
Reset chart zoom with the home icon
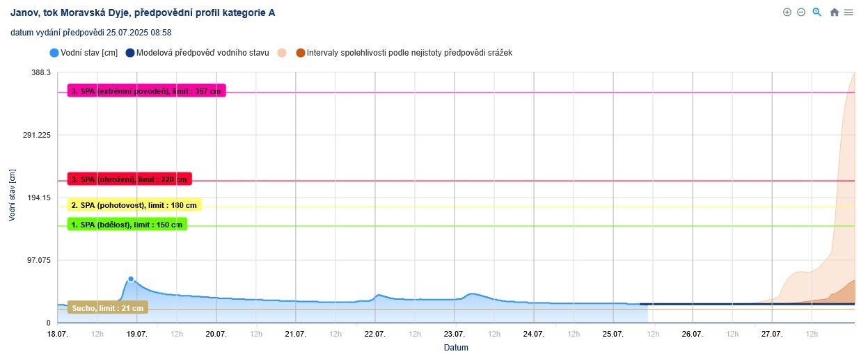tap(834, 12)
